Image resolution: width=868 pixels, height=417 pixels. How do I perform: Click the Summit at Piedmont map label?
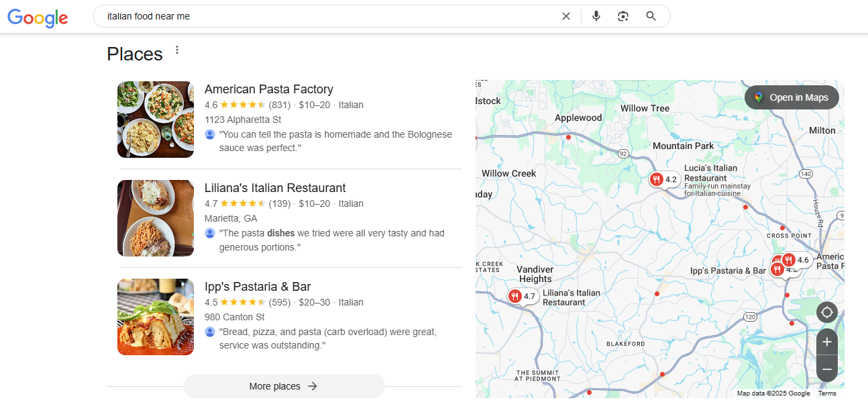(x=537, y=375)
